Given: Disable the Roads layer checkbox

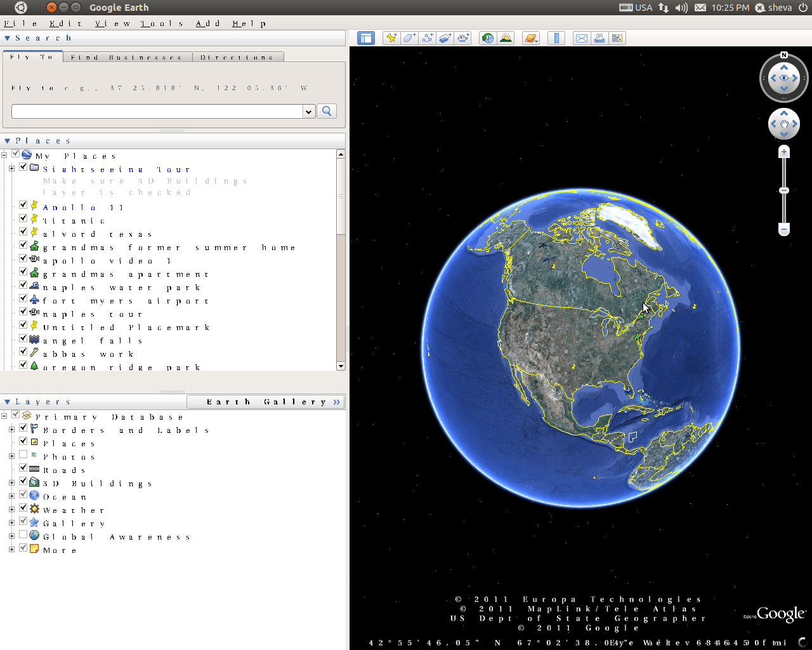Looking at the screenshot, I should point(23,468).
